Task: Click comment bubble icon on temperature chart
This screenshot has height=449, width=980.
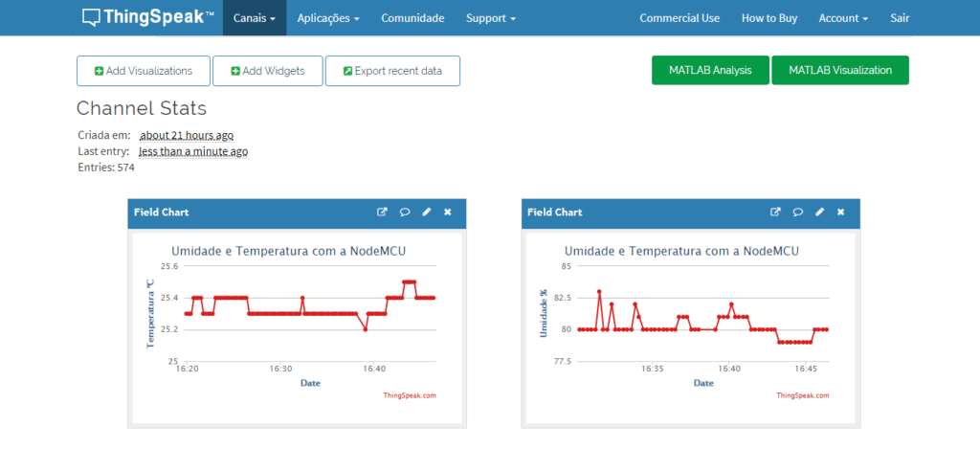Action: (405, 212)
